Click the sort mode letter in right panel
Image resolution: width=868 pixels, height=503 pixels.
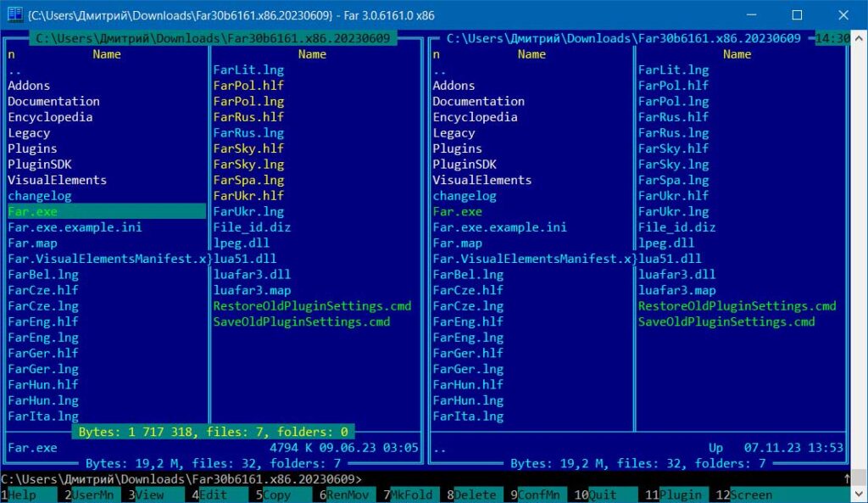coord(437,54)
